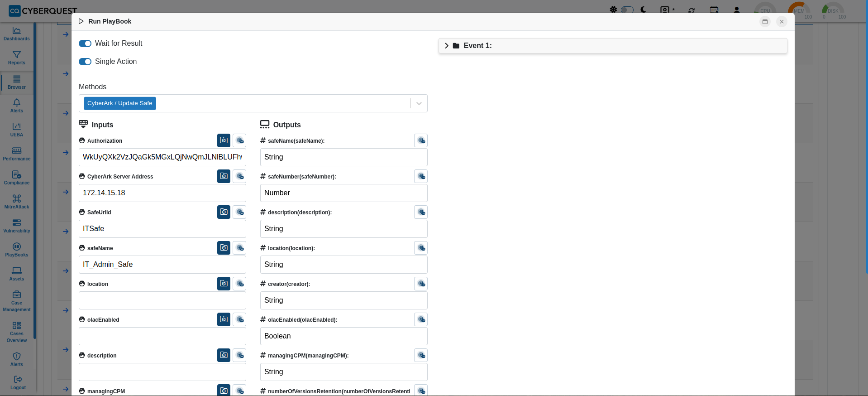Viewport: 868px width, 396px height.
Task: Open Compliance in the sidebar
Action: click(x=17, y=178)
